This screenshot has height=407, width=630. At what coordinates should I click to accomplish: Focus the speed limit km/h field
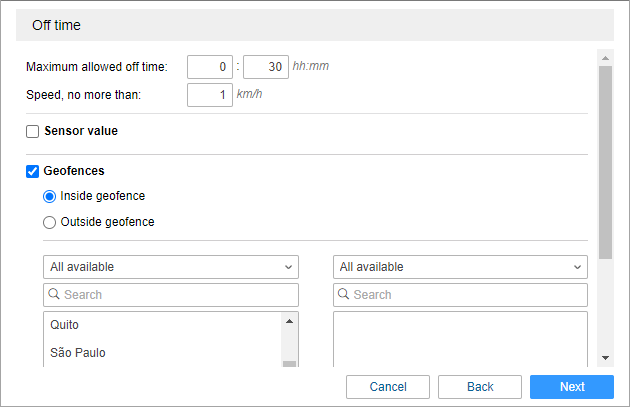coord(210,95)
